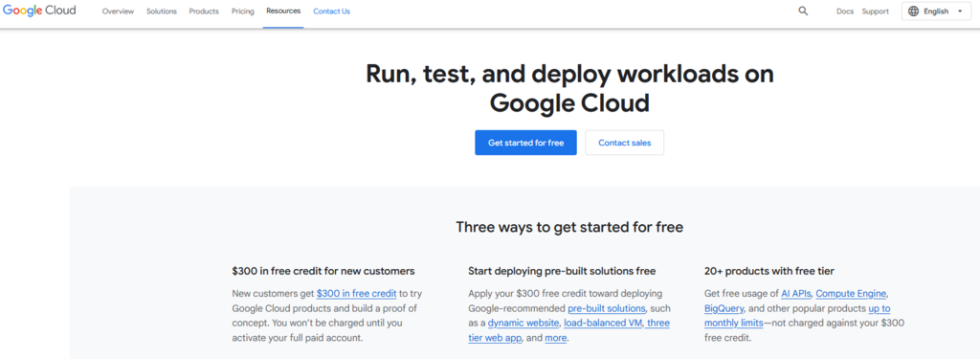Go to the Pricing page
The height and width of the screenshot is (359, 980).
pos(242,11)
